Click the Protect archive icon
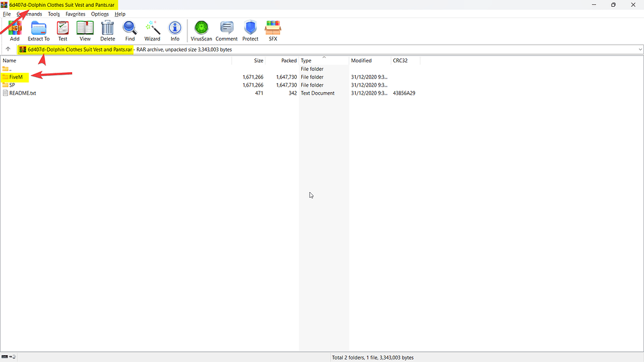 (250, 30)
